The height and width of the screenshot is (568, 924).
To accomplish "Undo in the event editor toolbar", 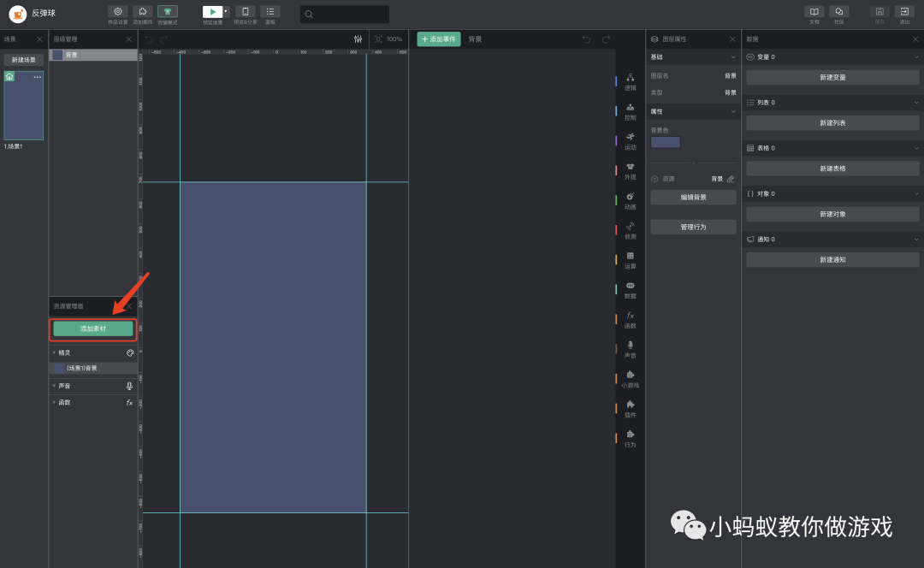I will pyautogui.click(x=586, y=39).
